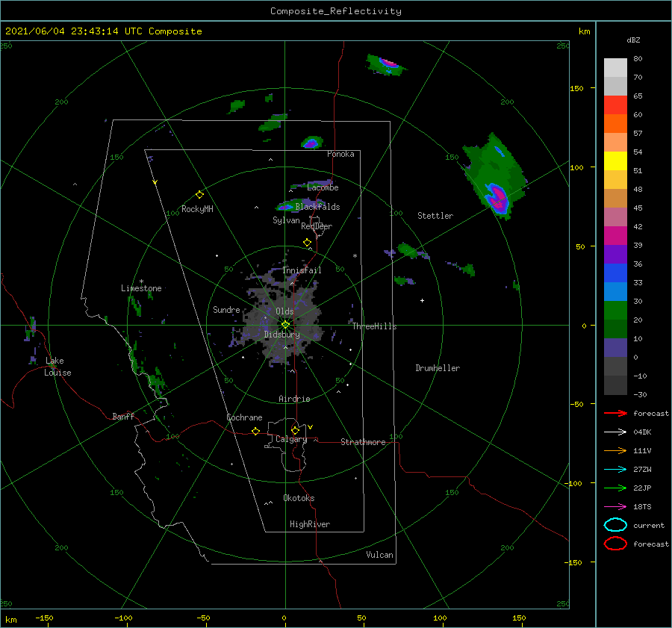Click the Cochrane city label
This screenshot has width=672, height=628.
point(244,417)
